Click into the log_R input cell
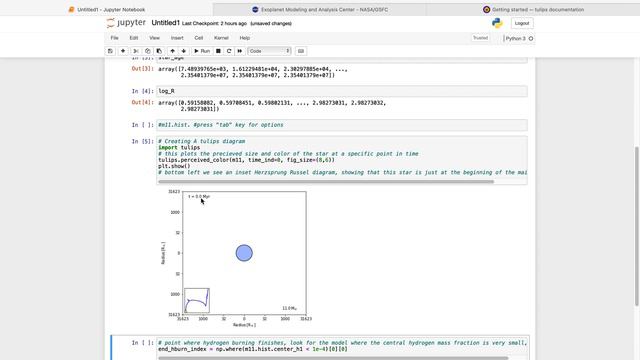640x360 pixels. (342, 91)
